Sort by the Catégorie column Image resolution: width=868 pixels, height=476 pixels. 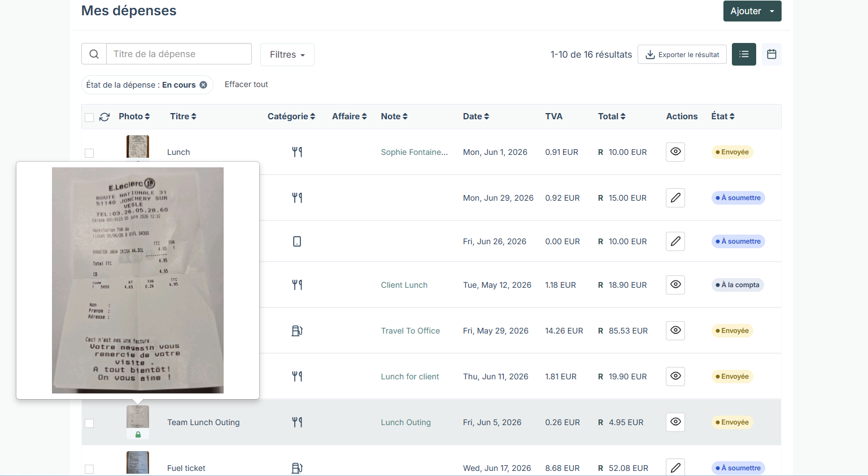[291, 116]
